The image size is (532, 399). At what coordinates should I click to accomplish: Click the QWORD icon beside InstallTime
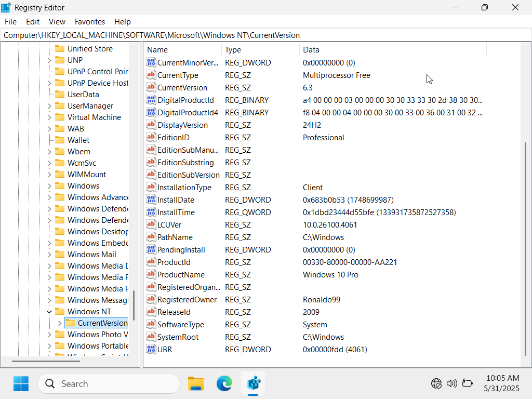pyautogui.click(x=151, y=212)
